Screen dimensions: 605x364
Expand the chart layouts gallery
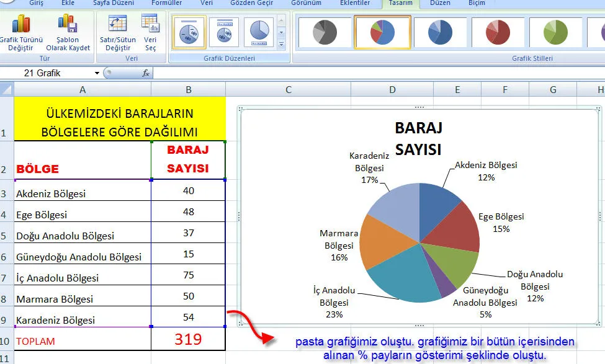pyautogui.click(x=281, y=45)
